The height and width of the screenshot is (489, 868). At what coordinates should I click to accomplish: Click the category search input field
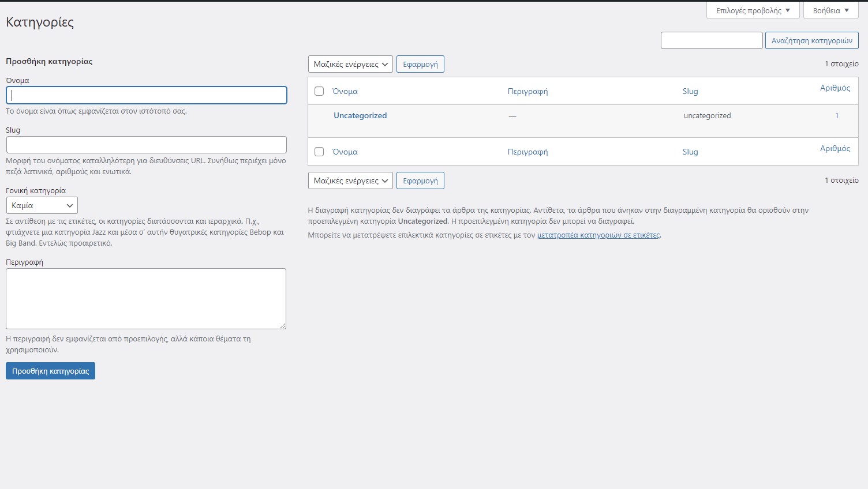click(x=711, y=40)
